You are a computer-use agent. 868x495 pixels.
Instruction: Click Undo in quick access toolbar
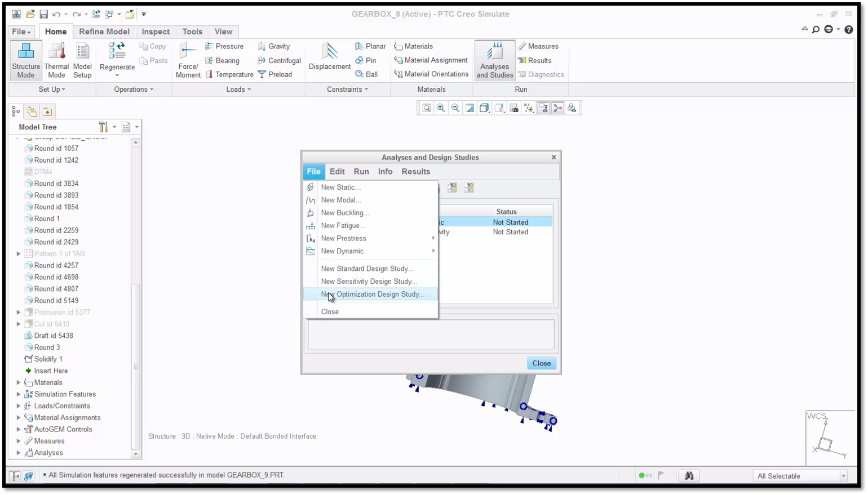(56, 14)
